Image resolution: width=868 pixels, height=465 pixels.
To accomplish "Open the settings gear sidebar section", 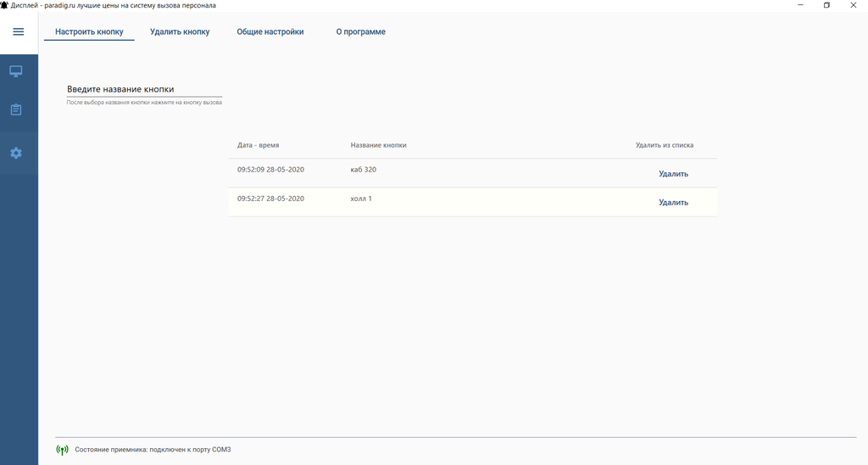I will point(16,153).
